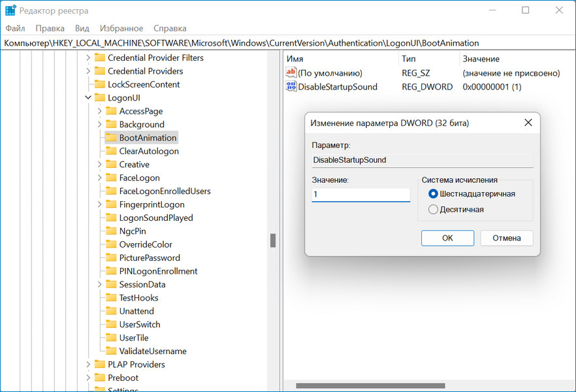The width and height of the screenshot is (576, 392).
Task: Select the BootAnimation folder icon
Action: click(111, 138)
